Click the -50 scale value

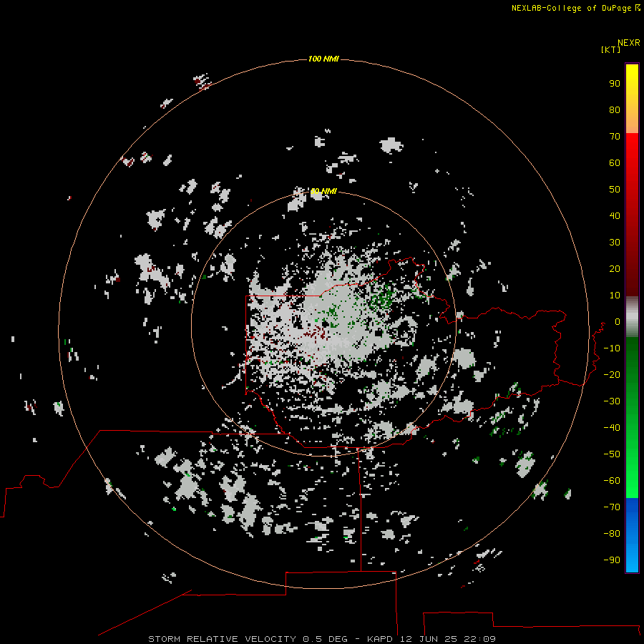(612, 454)
